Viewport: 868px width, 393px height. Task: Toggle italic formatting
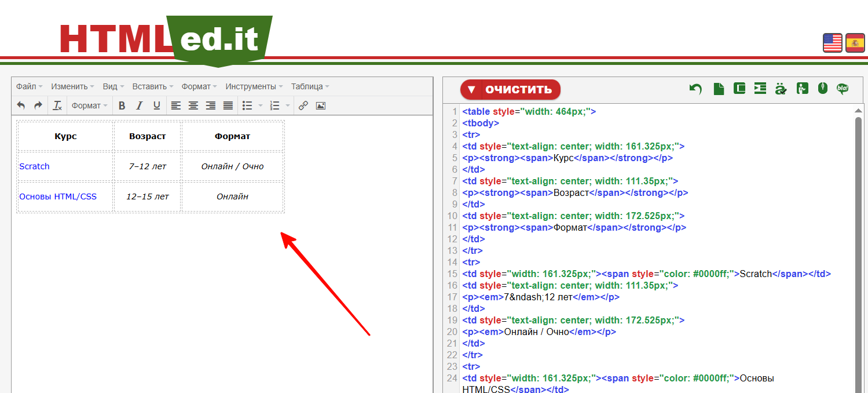point(139,105)
